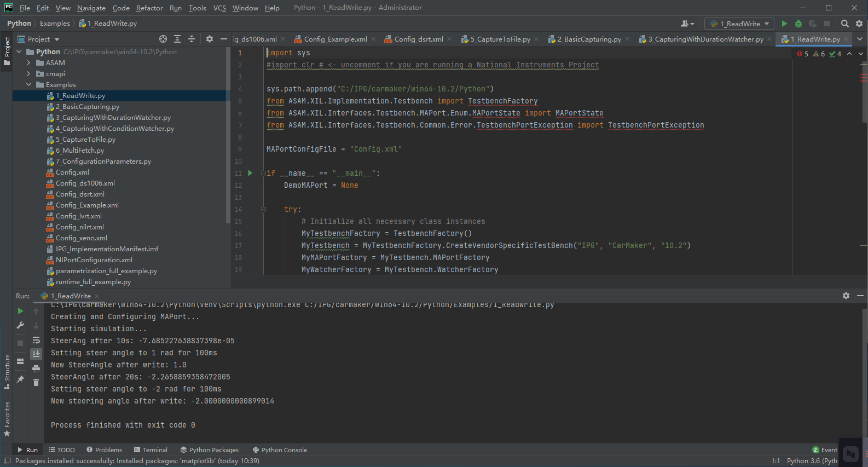Toggle the Structure tool window side tab
This screenshot has width=868, height=467.
click(x=7, y=372)
